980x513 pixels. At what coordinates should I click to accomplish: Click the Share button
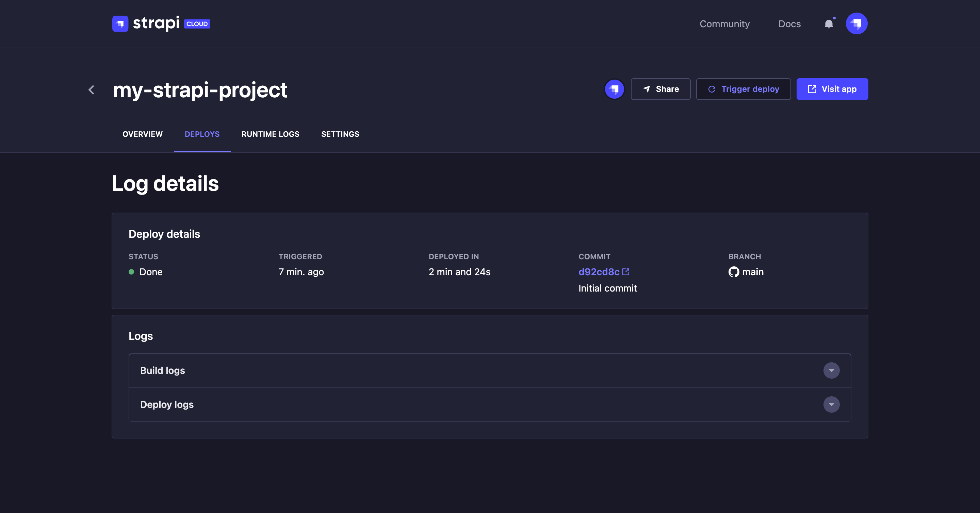tap(660, 89)
